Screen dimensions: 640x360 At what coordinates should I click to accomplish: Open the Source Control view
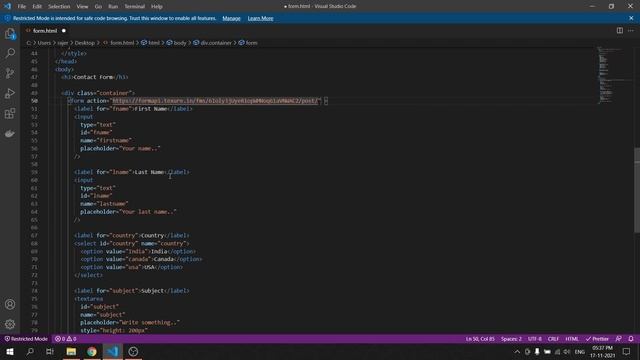click(x=10, y=73)
